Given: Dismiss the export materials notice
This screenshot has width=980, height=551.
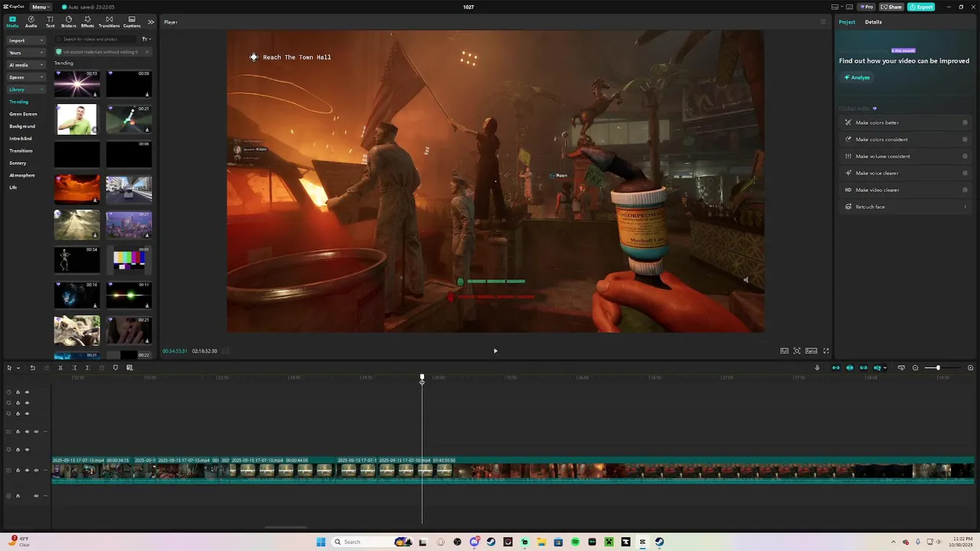Looking at the screenshot, I should 146,52.
